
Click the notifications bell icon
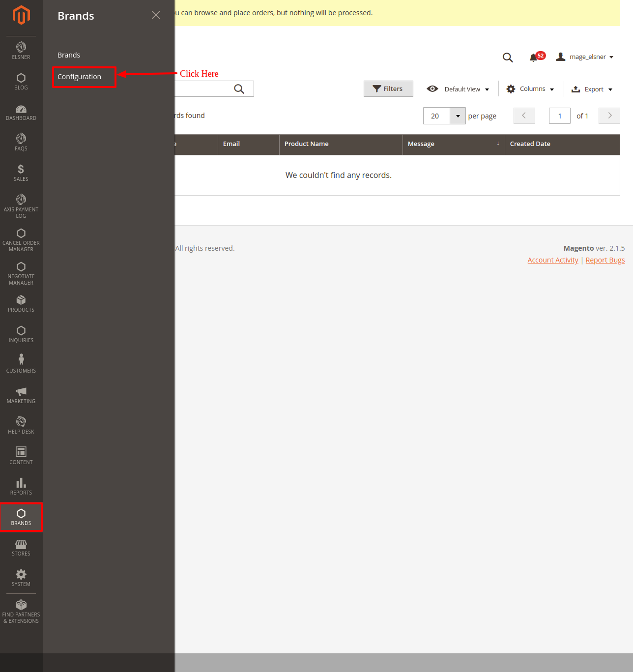click(534, 58)
